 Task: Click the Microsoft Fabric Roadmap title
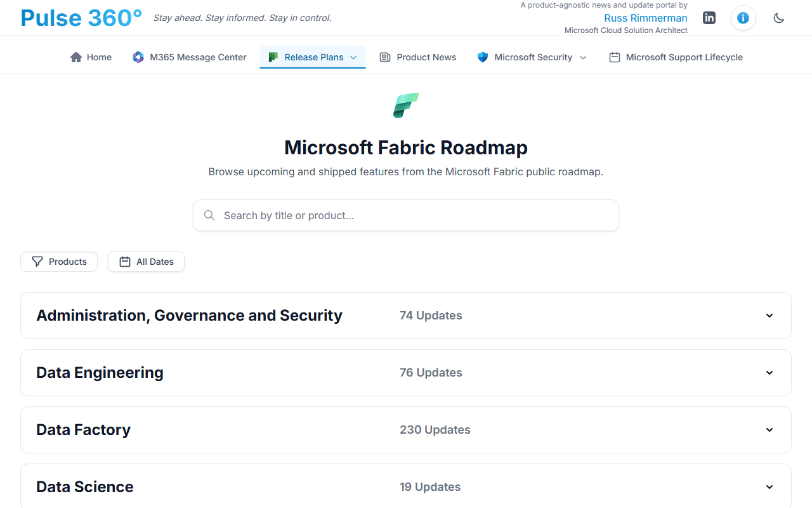406,147
